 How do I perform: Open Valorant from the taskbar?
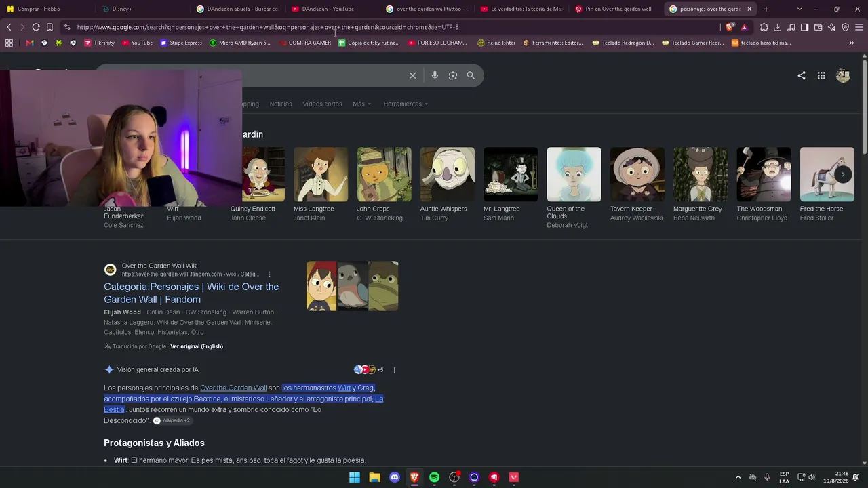pyautogui.click(x=514, y=477)
